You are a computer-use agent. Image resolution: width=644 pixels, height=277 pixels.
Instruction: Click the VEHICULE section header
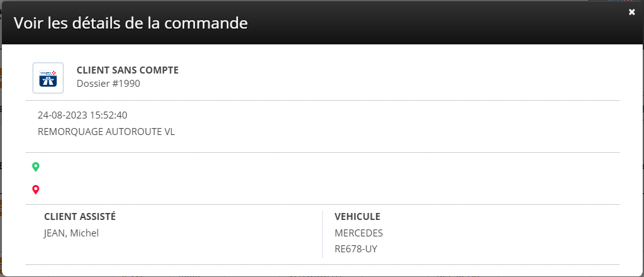(357, 217)
